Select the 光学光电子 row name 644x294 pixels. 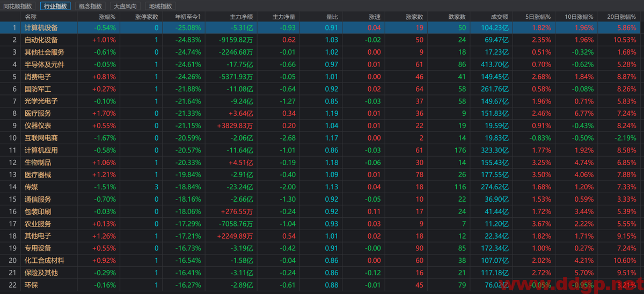click(41, 101)
